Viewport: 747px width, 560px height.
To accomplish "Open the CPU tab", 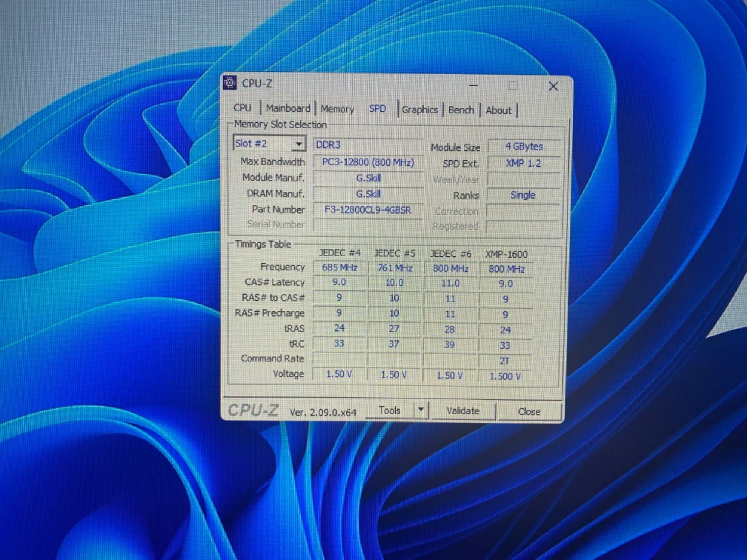I will (242, 108).
